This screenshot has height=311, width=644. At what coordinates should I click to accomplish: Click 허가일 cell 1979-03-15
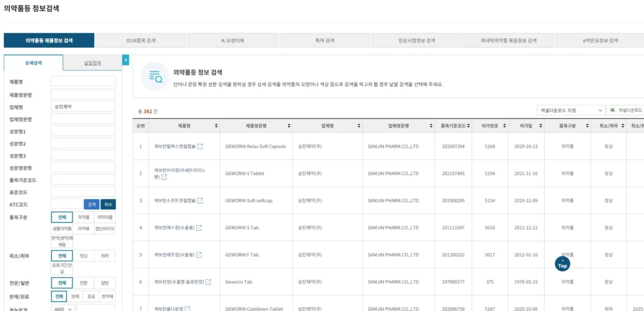pyautogui.click(x=526, y=282)
